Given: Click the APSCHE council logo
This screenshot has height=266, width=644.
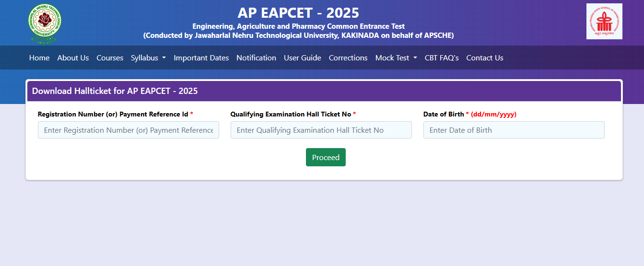Looking at the screenshot, I should 604,22.
